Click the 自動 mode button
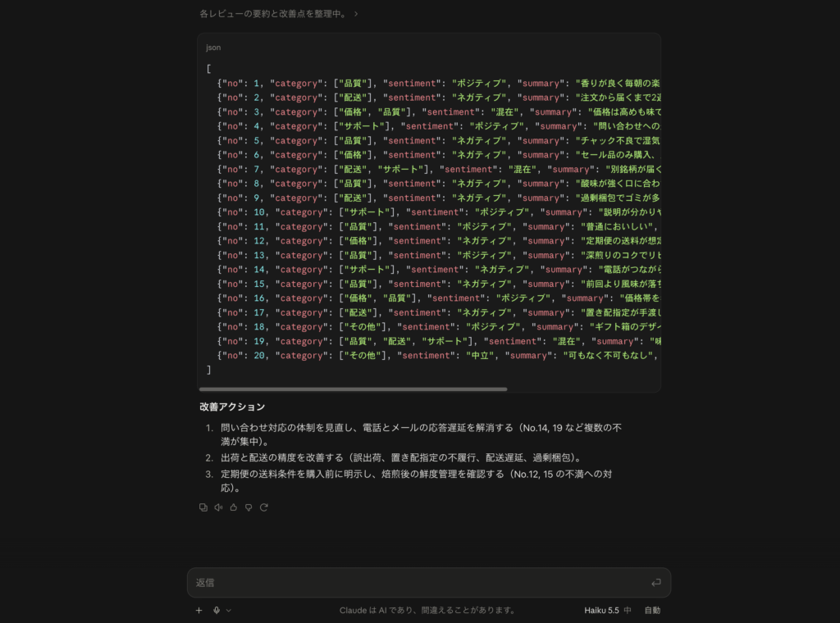This screenshot has height=623, width=840. point(652,610)
